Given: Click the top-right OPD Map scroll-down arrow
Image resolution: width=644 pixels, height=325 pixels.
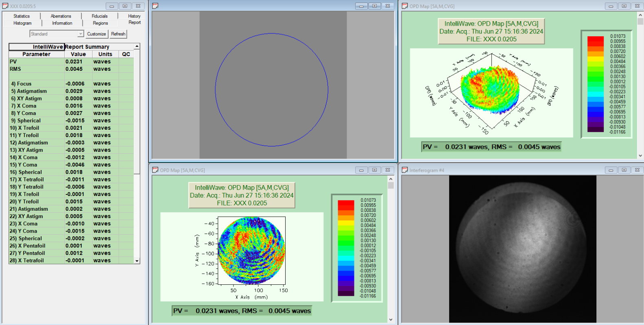Looking at the screenshot, I should (x=640, y=155).
